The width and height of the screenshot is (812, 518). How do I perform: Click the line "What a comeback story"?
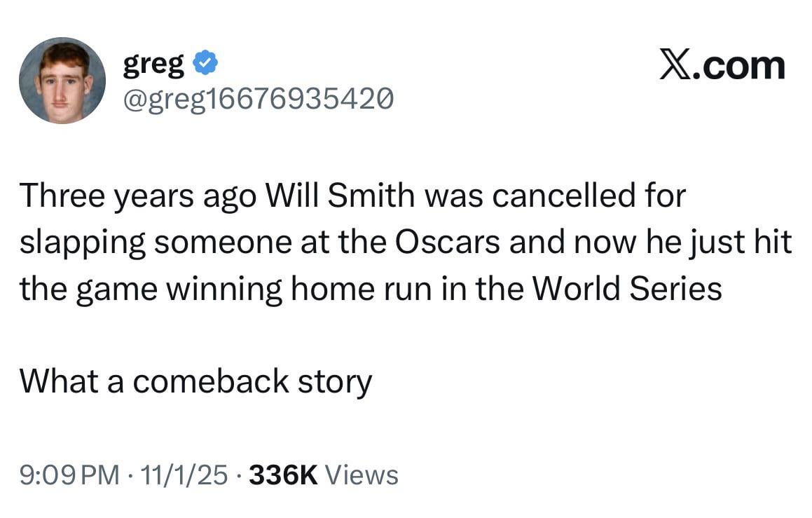pyautogui.click(x=195, y=381)
